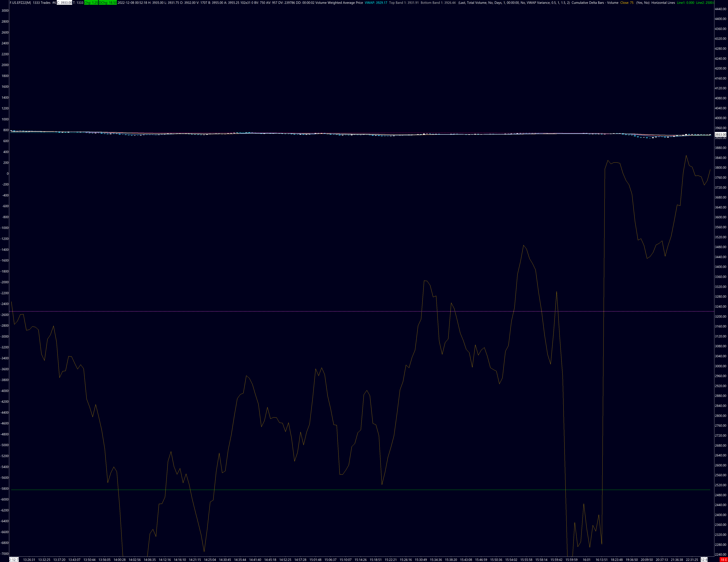This screenshot has height=562, width=728.
Task: Click the F.US.EPZ22[M] symbol label
Action: tap(20, 3)
